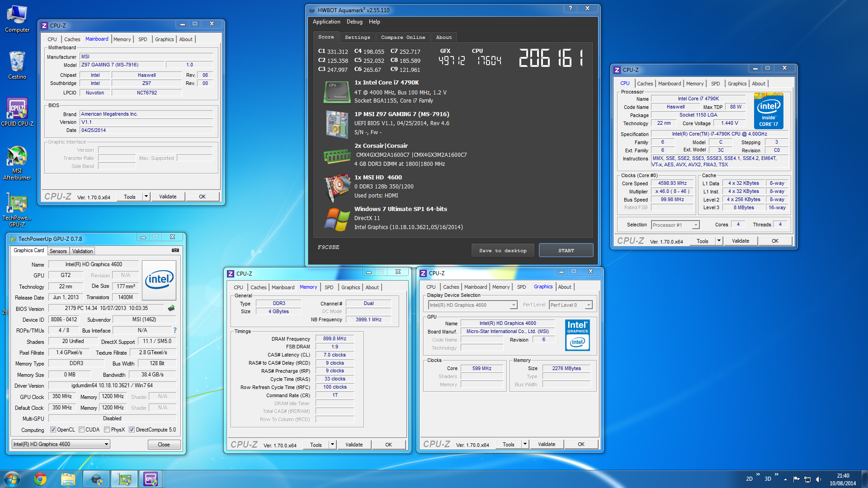Switch to Compare Online tab

[x=403, y=38]
